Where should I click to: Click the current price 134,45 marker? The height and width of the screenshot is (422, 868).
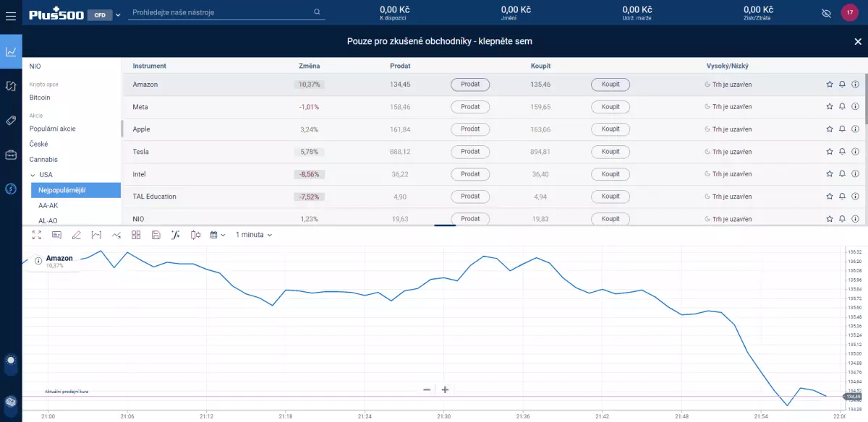click(x=853, y=396)
